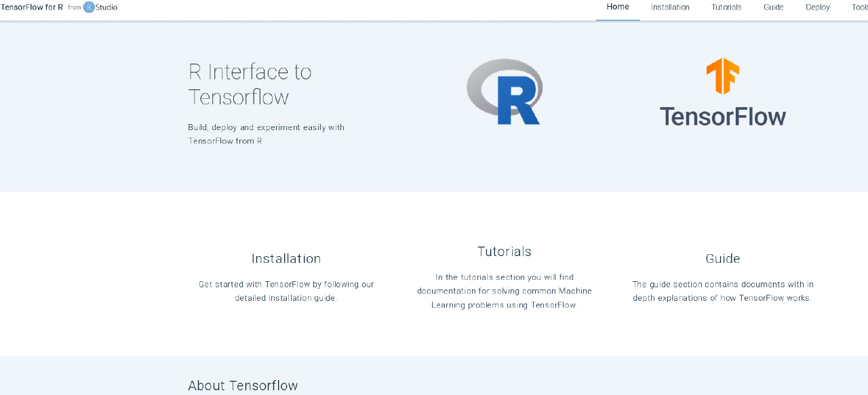Click the TensorFlow for R brand link

(x=33, y=7)
